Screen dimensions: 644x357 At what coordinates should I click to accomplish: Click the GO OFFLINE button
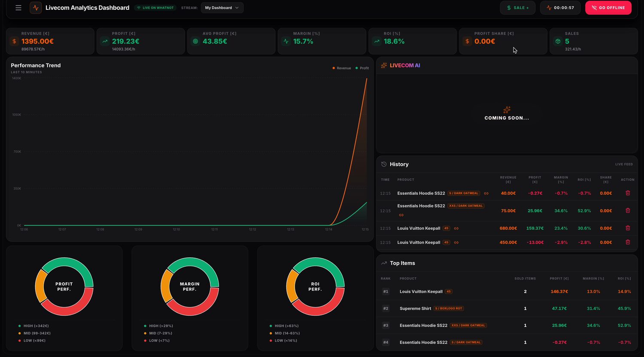[x=608, y=8]
